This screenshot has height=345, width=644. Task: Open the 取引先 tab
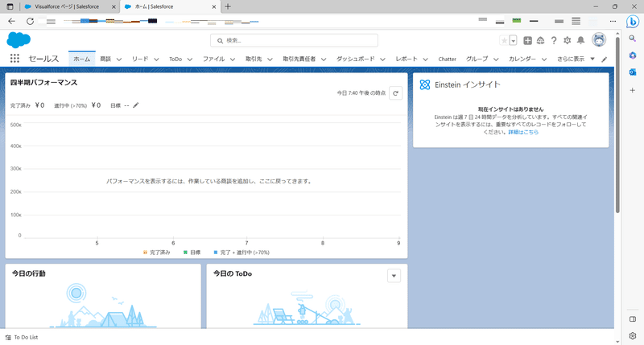click(x=254, y=59)
